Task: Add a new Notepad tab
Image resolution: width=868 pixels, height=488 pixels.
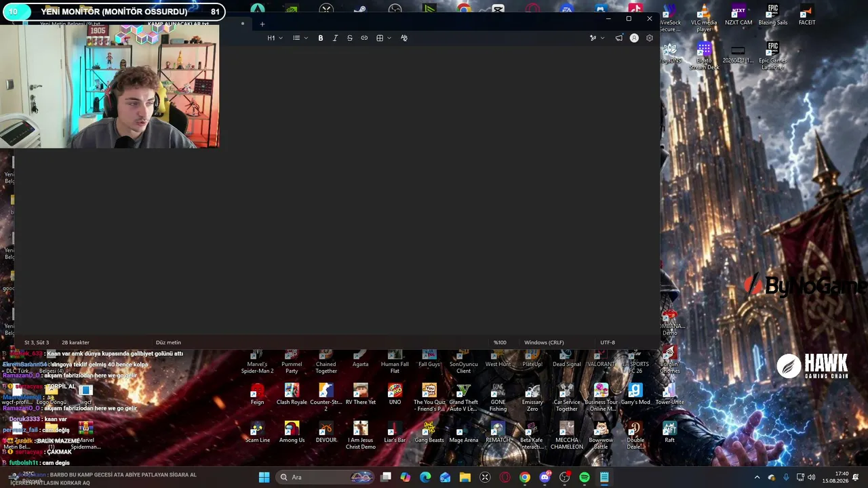Action: click(262, 24)
